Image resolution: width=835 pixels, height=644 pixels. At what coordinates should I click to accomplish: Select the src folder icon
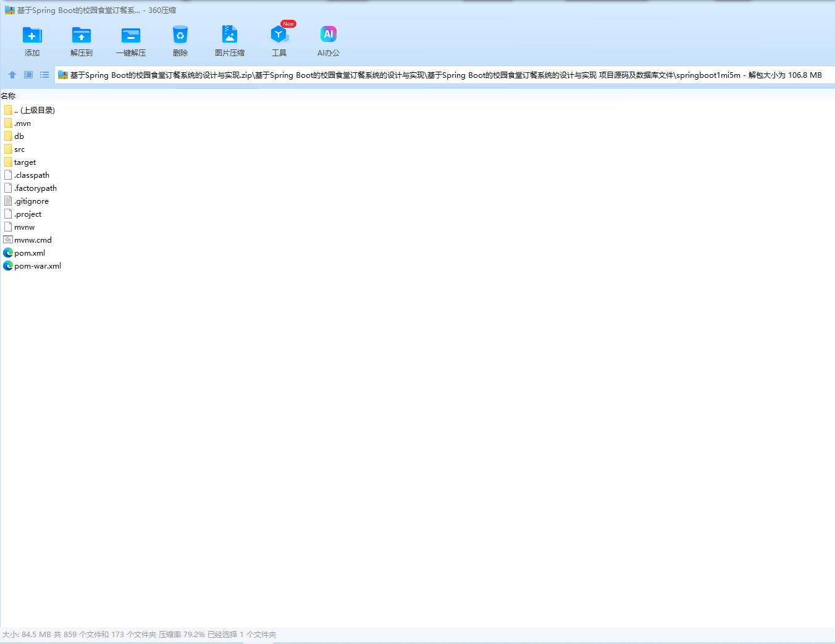[8, 149]
